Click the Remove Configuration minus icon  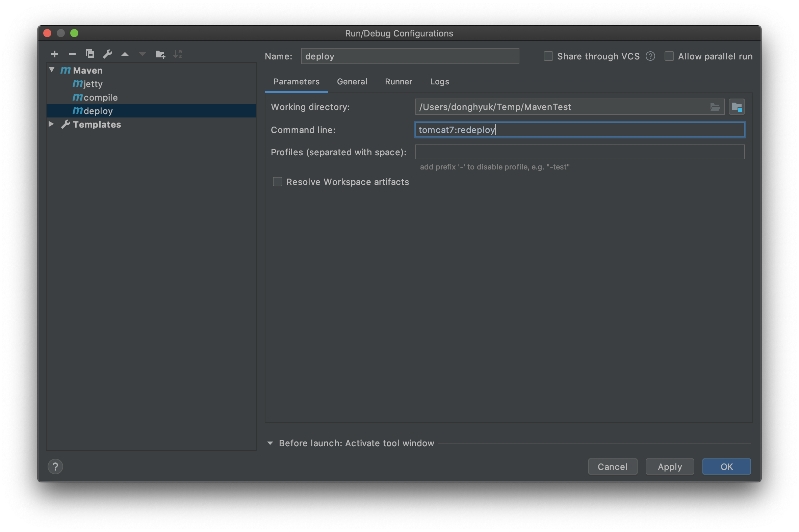tap(72, 54)
